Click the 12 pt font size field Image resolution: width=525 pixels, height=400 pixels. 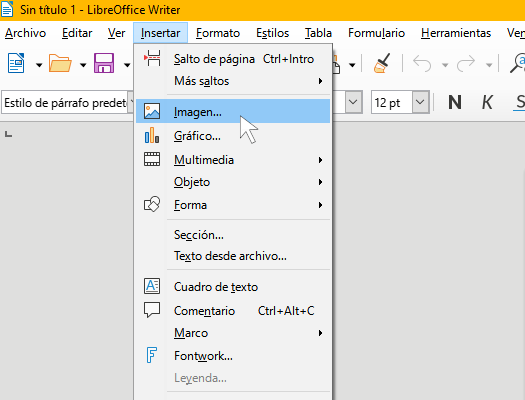click(x=392, y=102)
